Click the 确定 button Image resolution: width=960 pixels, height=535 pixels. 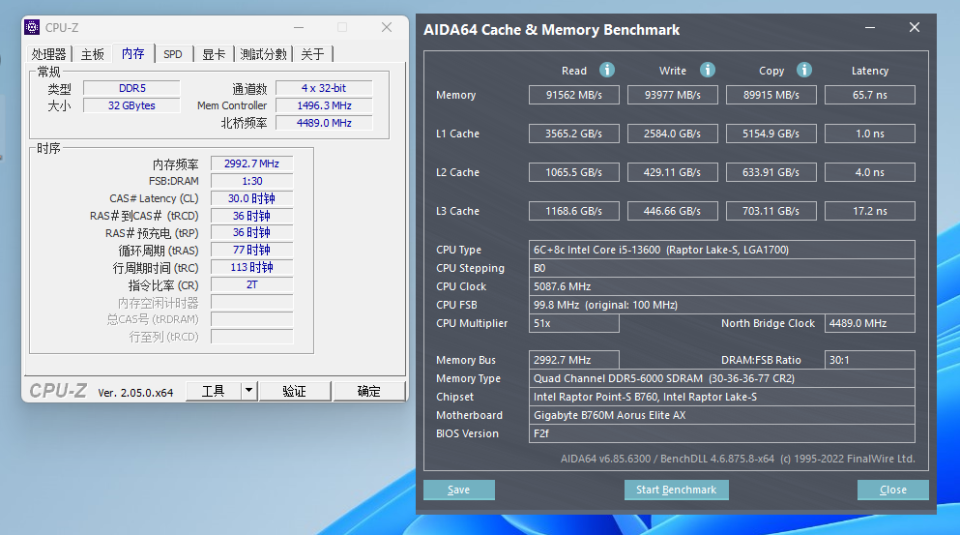pyautogui.click(x=369, y=391)
